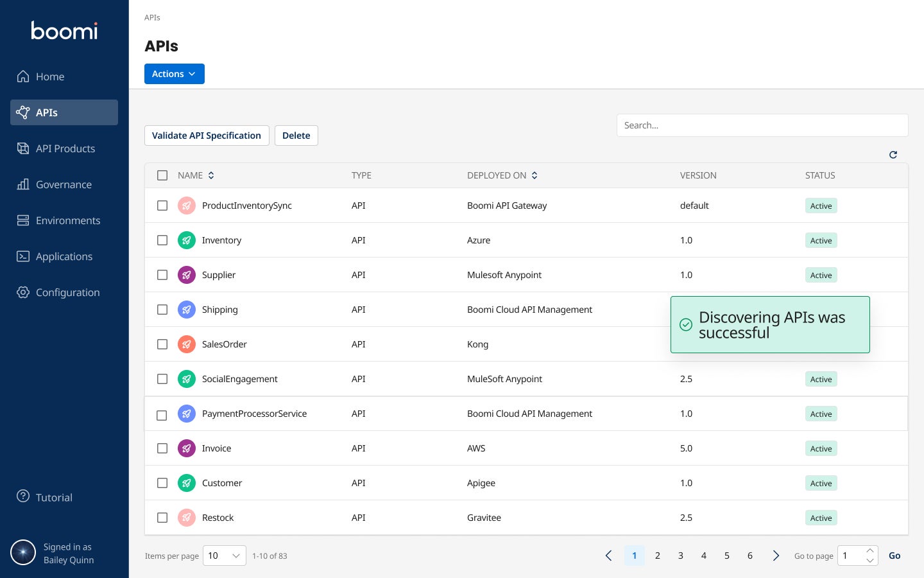Check the Restock row checkbox
The height and width of the screenshot is (578, 924).
click(x=162, y=518)
